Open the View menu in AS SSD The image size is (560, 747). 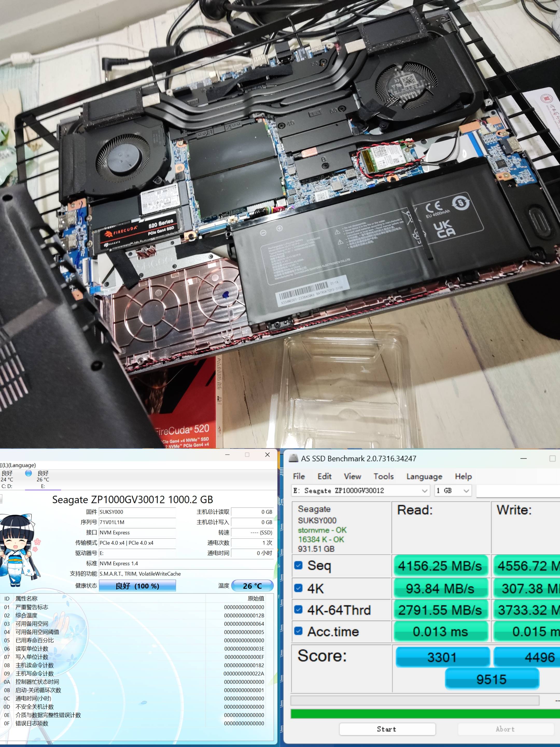(352, 476)
